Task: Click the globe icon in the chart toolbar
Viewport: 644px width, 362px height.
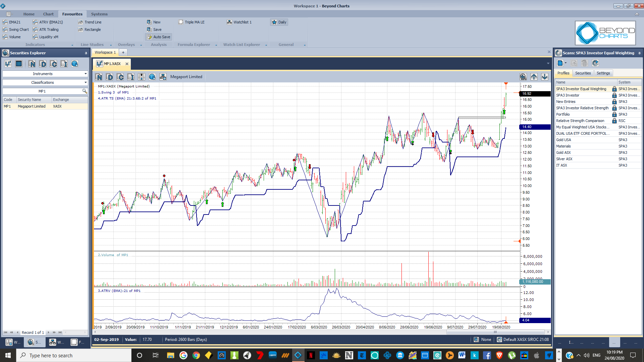Action: pos(152,77)
